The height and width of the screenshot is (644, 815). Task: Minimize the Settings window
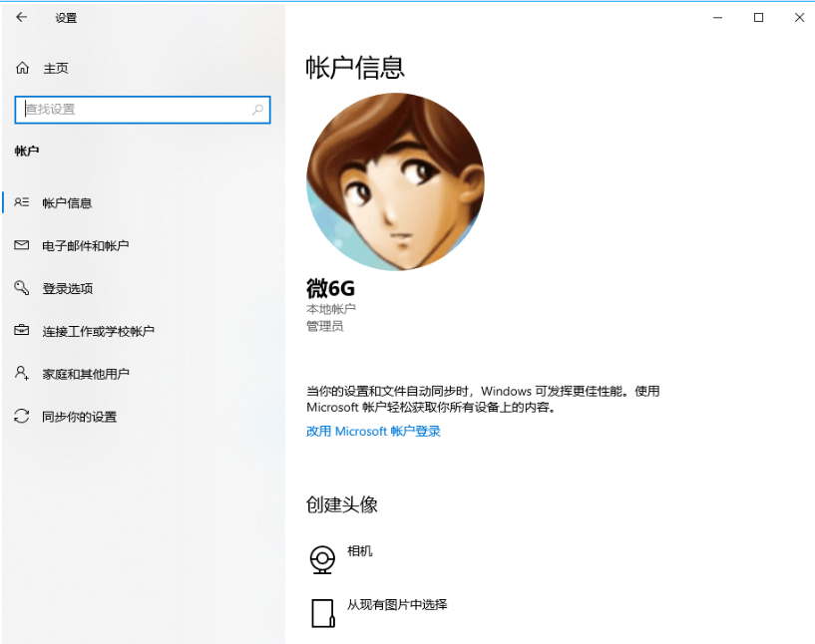[x=718, y=18]
